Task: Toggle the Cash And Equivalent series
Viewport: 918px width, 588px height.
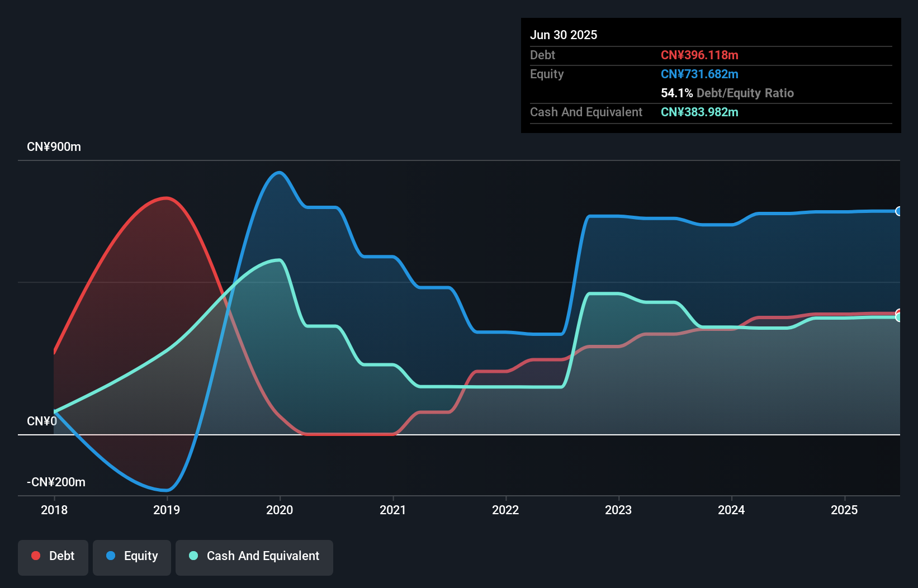Action: pyautogui.click(x=254, y=556)
